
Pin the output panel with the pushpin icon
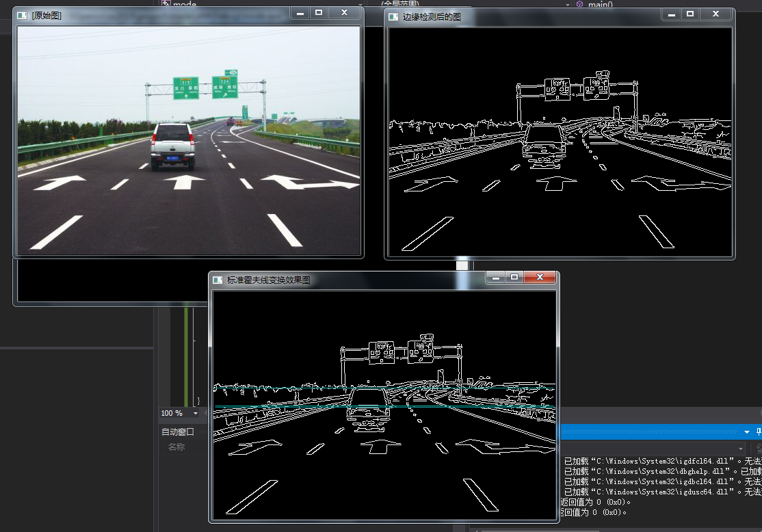(x=759, y=431)
